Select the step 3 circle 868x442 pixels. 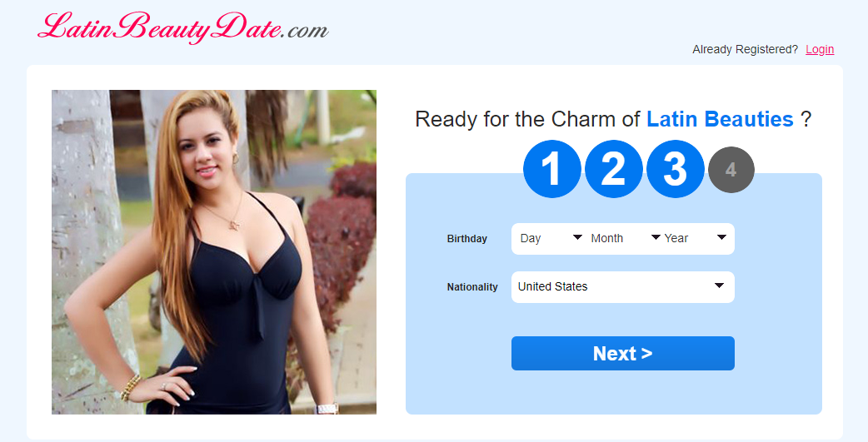tap(676, 169)
